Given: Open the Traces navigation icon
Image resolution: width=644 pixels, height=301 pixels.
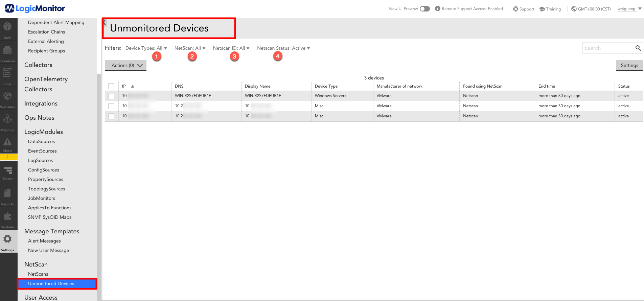Looking at the screenshot, I should (7, 171).
